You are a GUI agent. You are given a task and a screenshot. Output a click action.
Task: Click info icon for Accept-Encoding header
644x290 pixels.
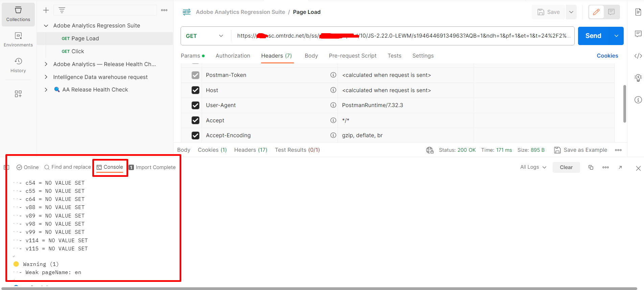click(x=333, y=135)
